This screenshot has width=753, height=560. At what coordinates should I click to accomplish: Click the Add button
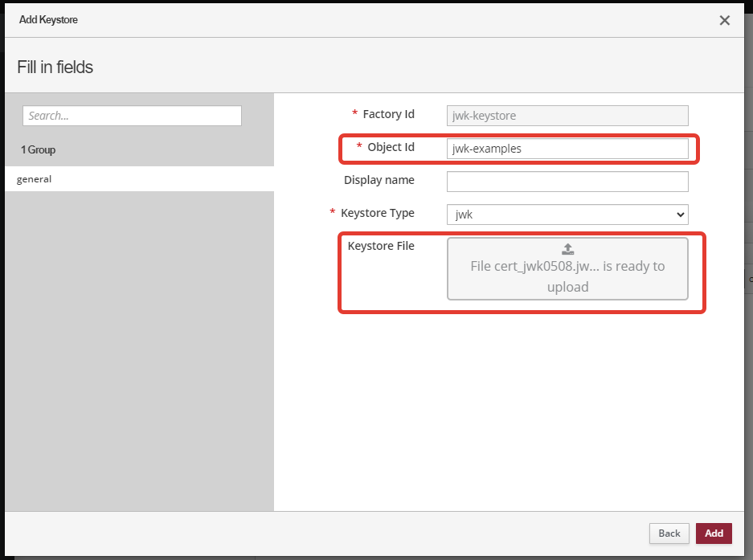pyautogui.click(x=714, y=533)
